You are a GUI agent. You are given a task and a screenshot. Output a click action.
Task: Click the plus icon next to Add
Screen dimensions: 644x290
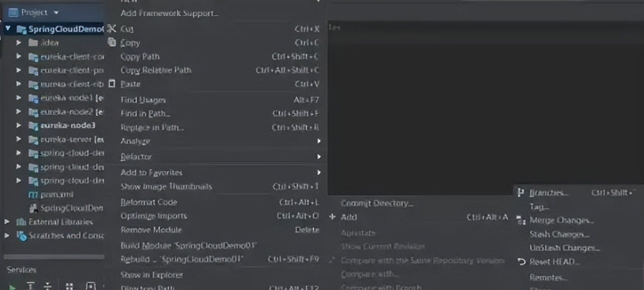coord(332,217)
